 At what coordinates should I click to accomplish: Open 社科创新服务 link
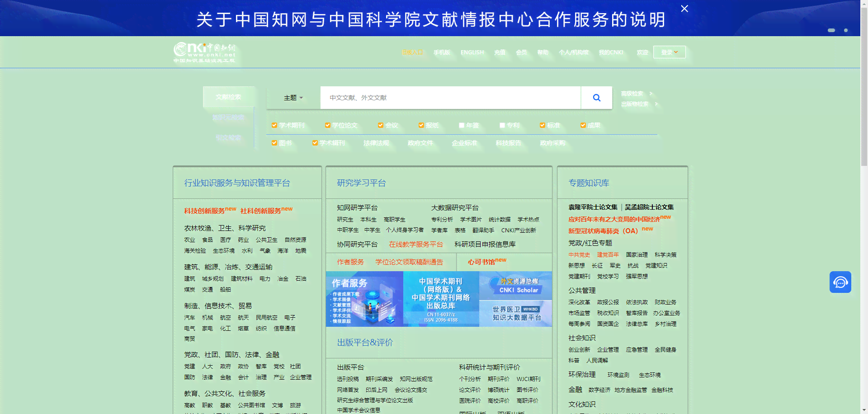(261, 211)
